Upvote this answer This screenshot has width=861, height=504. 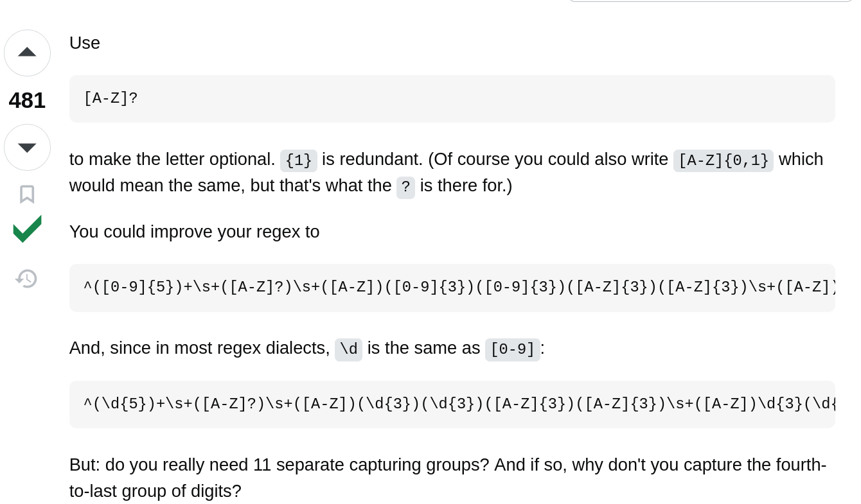[x=27, y=53]
